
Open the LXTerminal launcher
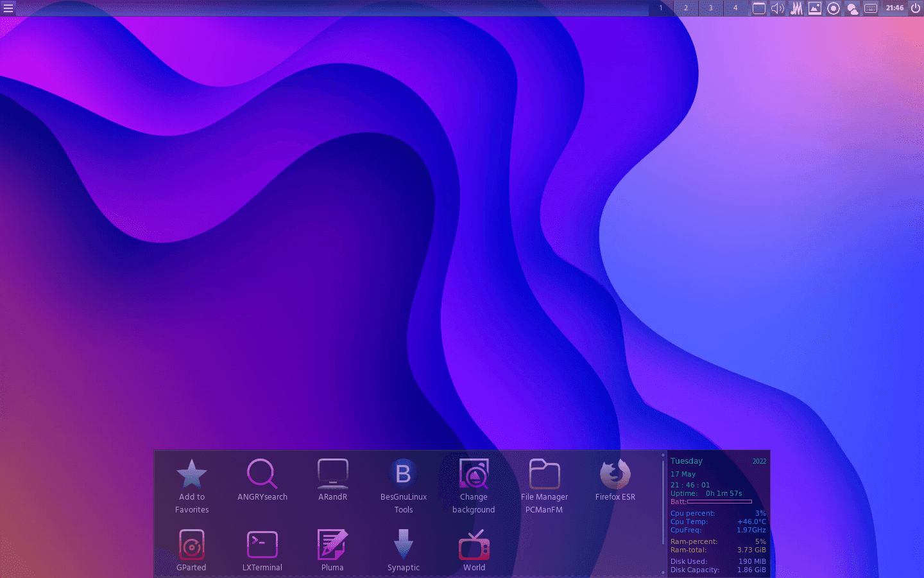[262, 550]
